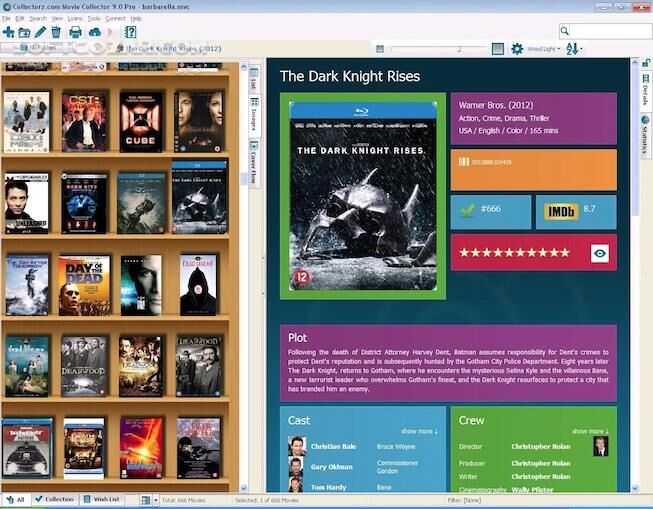This screenshot has width=653, height=509.
Task: Open the Details side tab
Action: [x=646, y=89]
